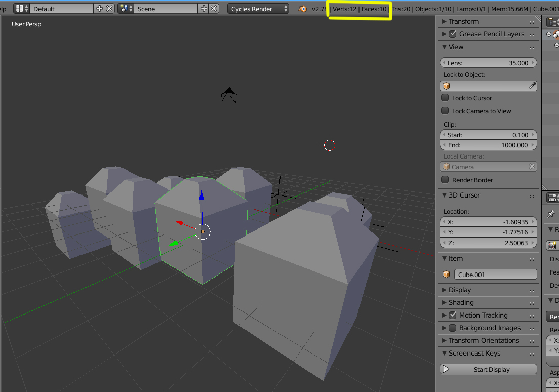Clear the Local Camera field with X
Screen dimensions: 559x392
[x=532, y=167]
